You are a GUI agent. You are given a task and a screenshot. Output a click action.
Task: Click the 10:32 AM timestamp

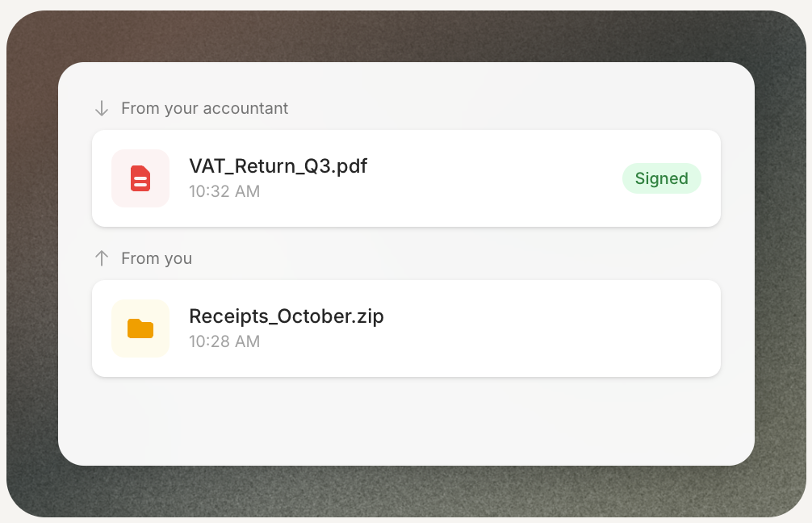pos(224,191)
